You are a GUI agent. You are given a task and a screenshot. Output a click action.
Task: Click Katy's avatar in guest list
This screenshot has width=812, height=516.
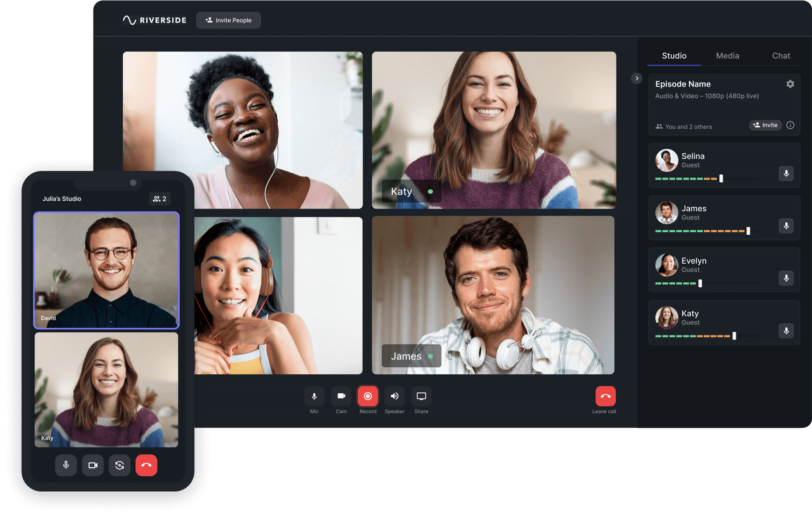[x=666, y=317]
